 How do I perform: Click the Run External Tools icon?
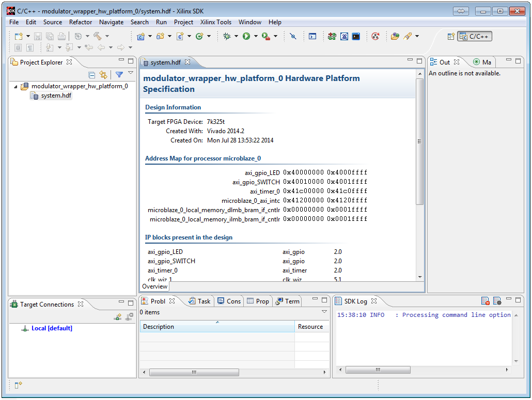pos(266,36)
